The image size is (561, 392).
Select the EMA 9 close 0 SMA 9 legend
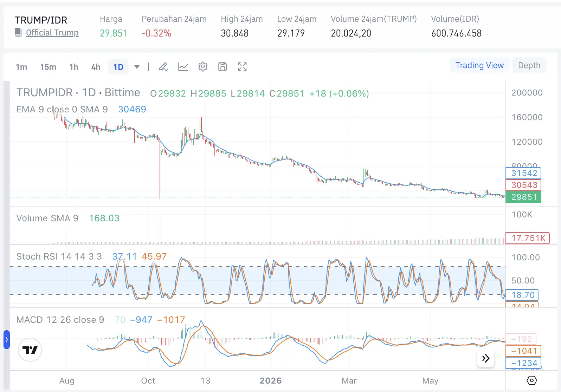62,109
